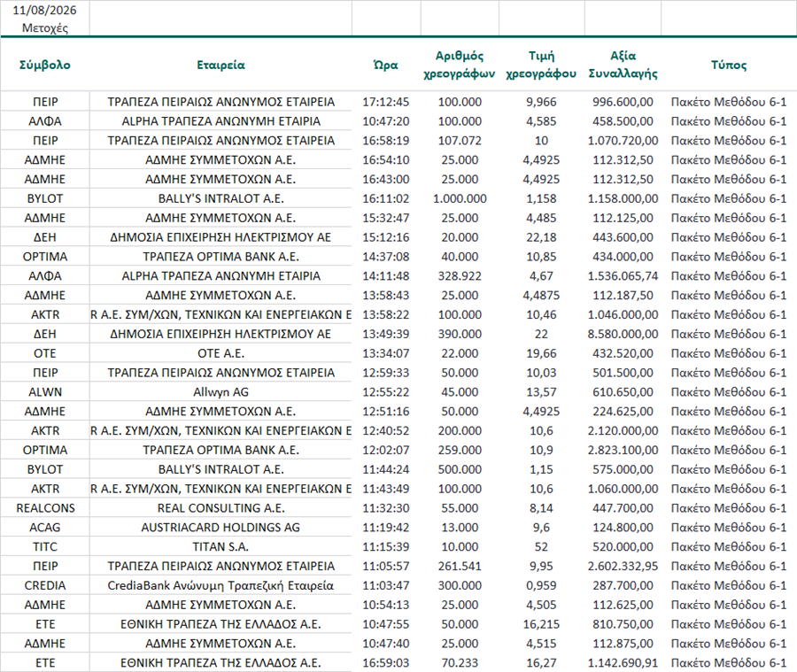
Task: Select the price cell 22,18
Action: [541, 237]
